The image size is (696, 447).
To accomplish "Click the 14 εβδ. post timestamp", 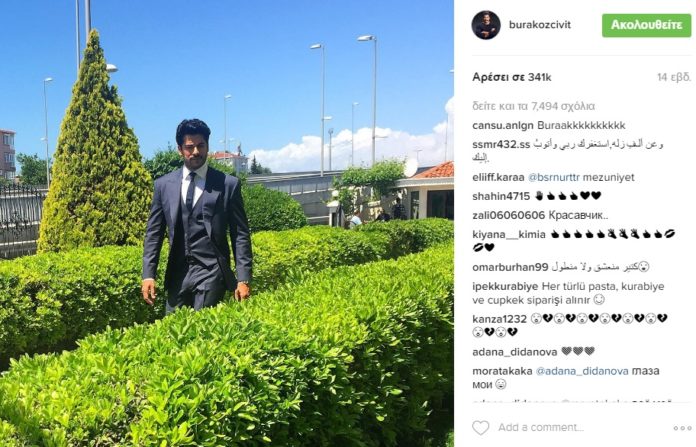I will pyautogui.click(x=674, y=77).
